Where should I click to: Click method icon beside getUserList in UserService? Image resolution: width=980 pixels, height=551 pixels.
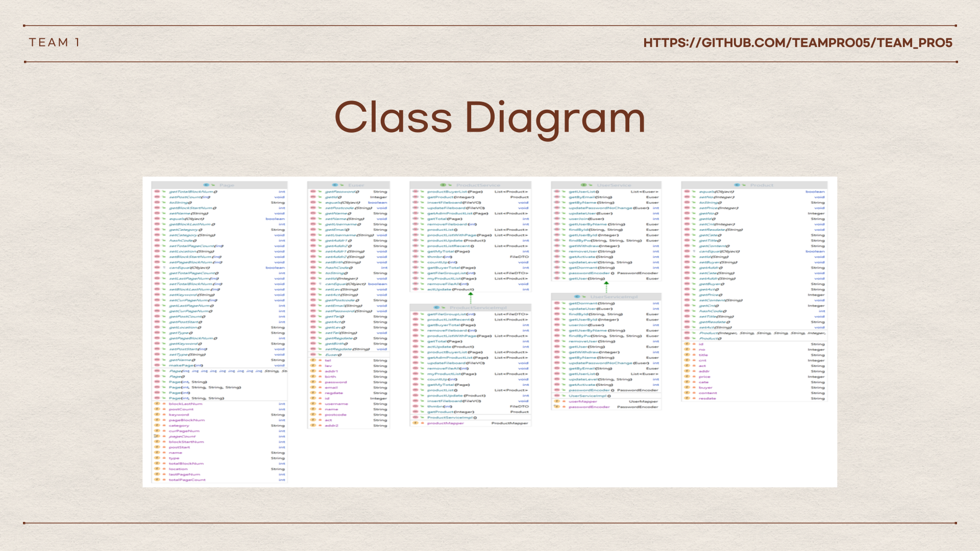[x=557, y=192]
